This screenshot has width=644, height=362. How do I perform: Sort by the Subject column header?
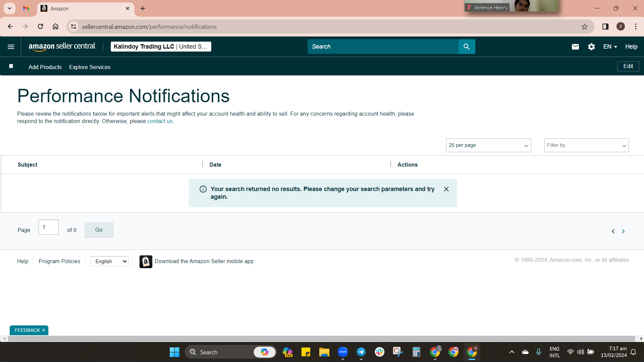pyautogui.click(x=28, y=165)
